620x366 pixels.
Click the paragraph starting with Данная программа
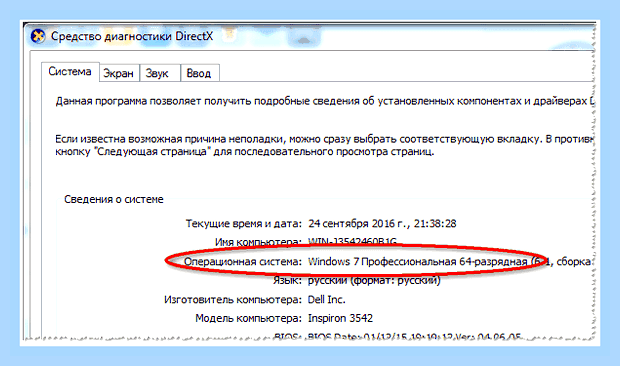[325, 102]
